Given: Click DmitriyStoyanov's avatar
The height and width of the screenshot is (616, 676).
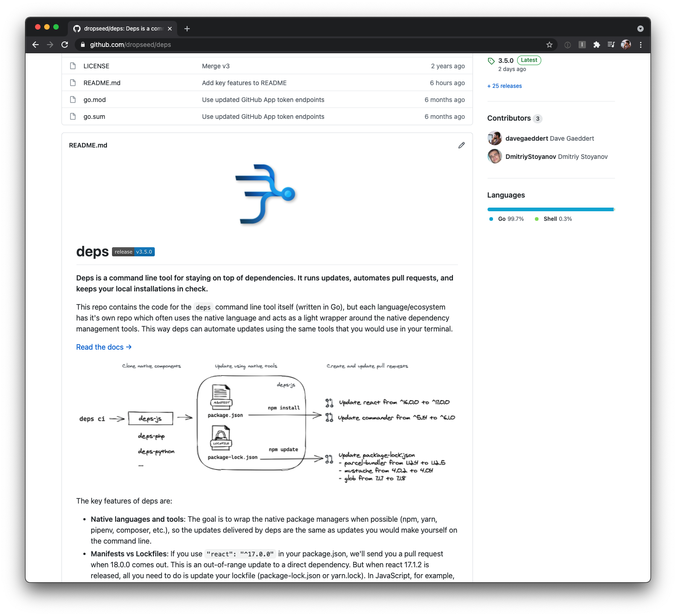Looking at the screenshot, I should click(495, 157).
